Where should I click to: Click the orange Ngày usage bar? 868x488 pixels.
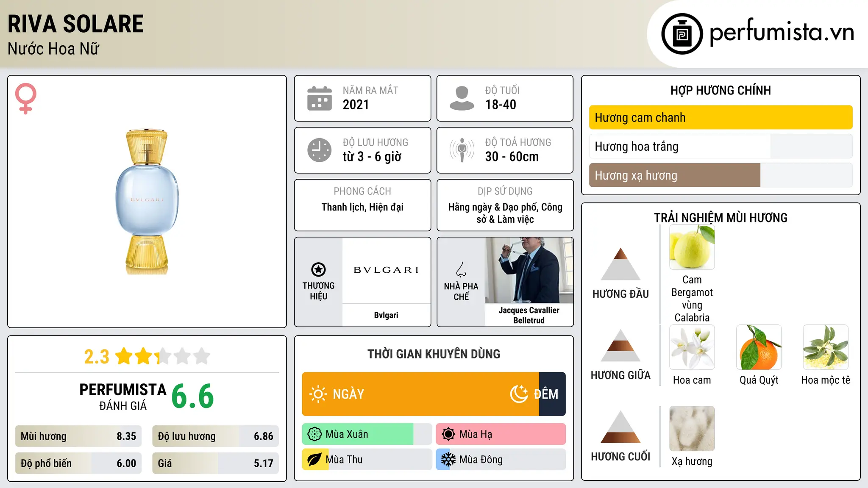[420, 394]
